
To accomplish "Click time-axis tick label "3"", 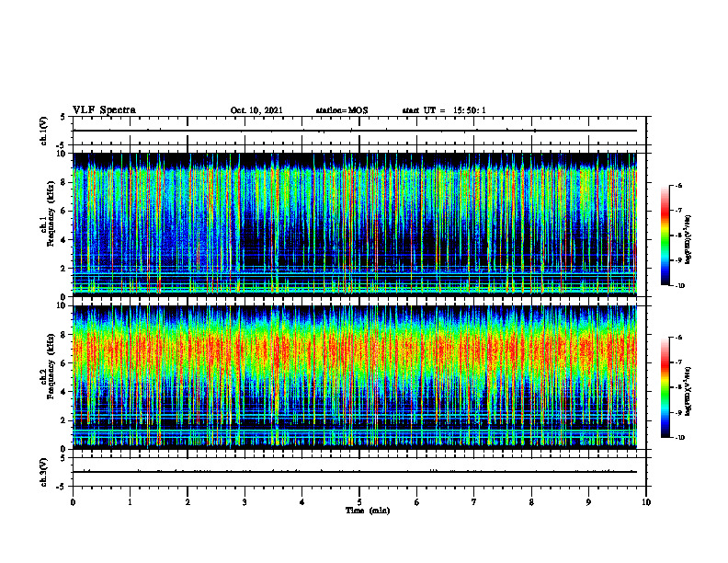I will (x=245, y=502).
